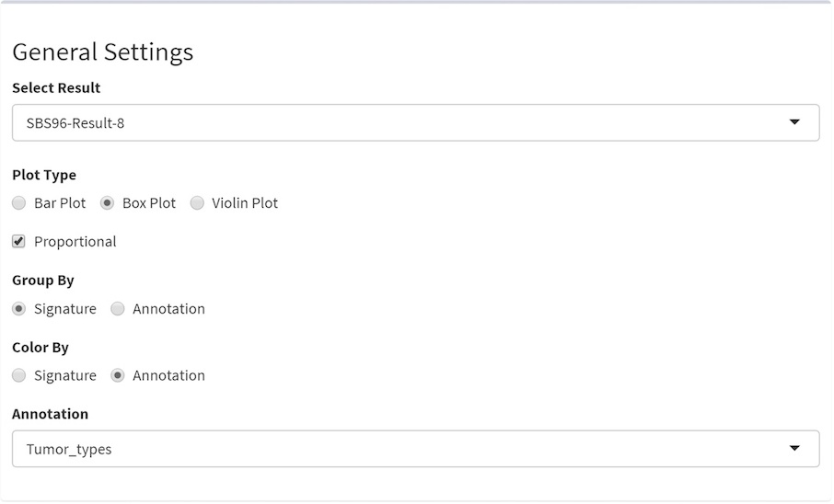Click the Annotation label above Tumor_types
Screen dimensions: 834x504
[x=50, y=414]
